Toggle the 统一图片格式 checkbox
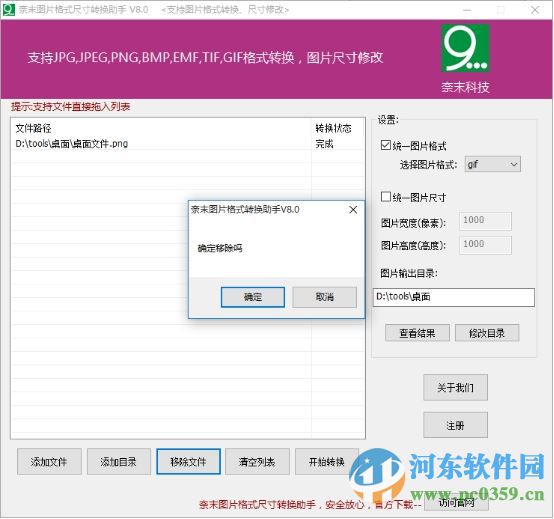Image resolution: width=554 pixels, height=519 pixels. (385, 145)
